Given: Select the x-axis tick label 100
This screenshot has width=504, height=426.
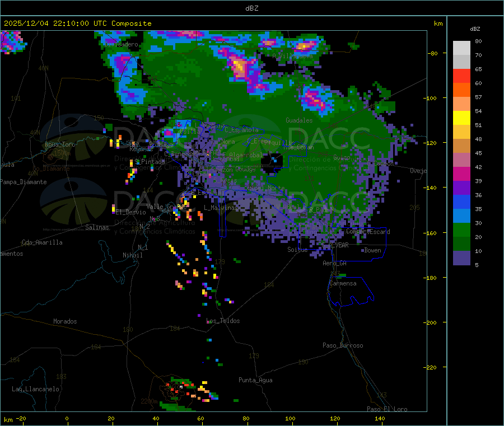Looking at the screenshot, I should [290, 418].
